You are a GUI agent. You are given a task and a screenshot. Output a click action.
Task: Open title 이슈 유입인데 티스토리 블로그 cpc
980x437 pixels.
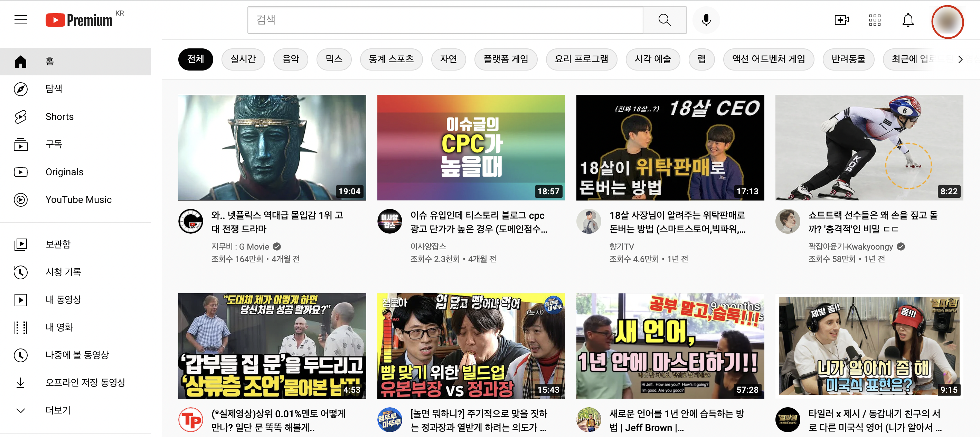pyautogui.click(x=479, y=222)
